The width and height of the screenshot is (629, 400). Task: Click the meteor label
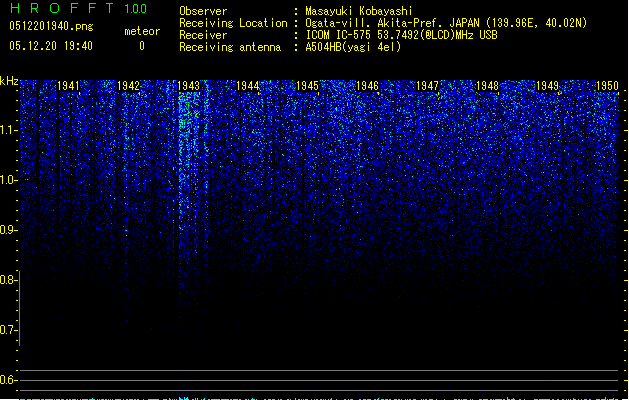coord(142,31)
